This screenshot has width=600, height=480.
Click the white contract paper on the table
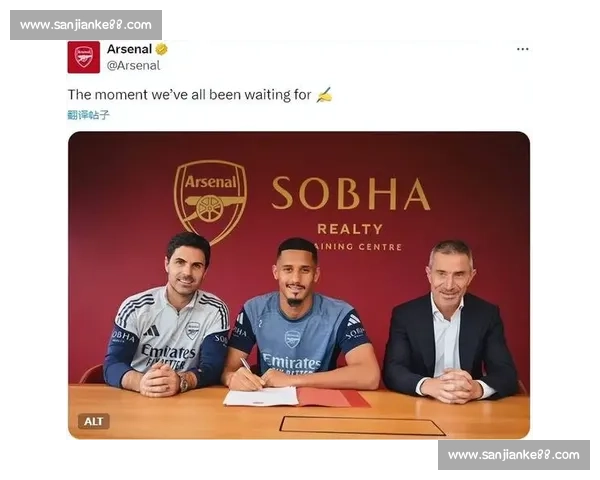[261, 397]
